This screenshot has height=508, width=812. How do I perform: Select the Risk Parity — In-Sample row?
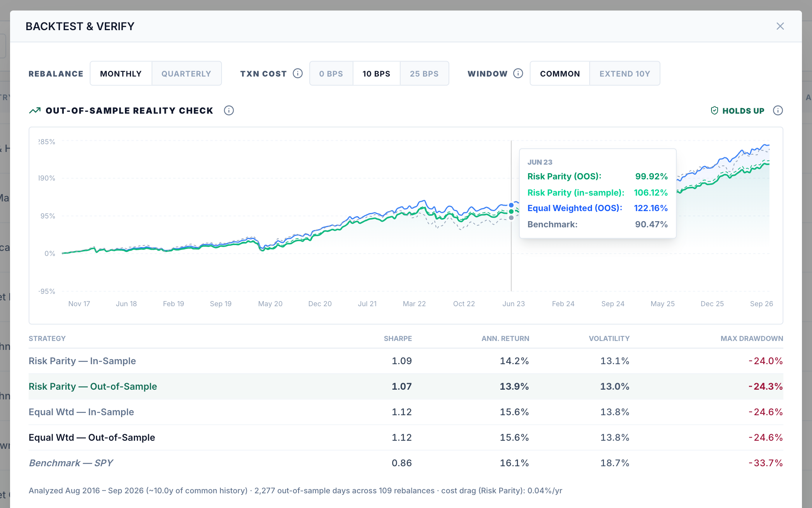tap(406, 361)
